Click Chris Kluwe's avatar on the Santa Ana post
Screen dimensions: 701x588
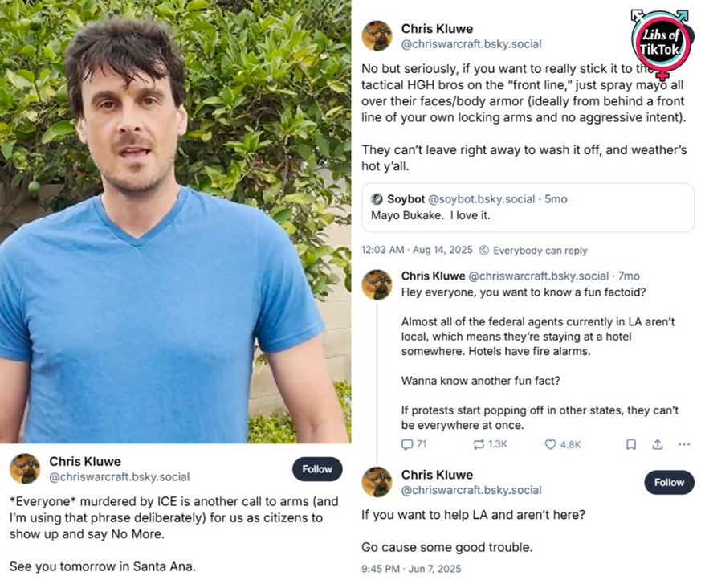[x=25, y=468]
